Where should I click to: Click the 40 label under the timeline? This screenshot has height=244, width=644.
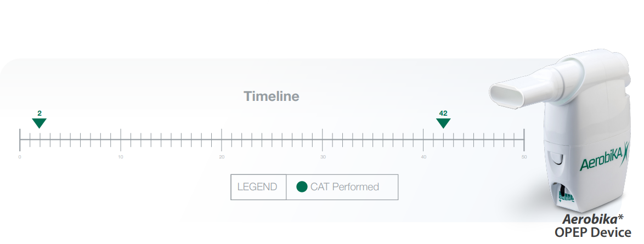[x=423, y=157]
